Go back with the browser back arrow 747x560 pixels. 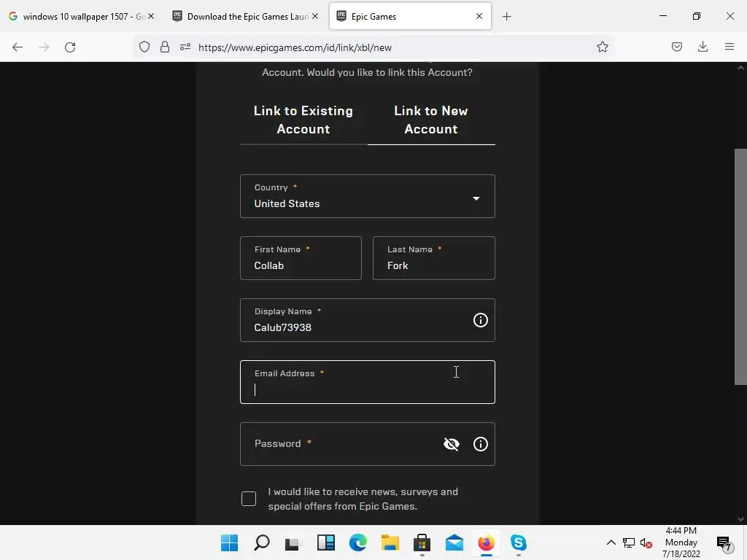tap(18, 47)
